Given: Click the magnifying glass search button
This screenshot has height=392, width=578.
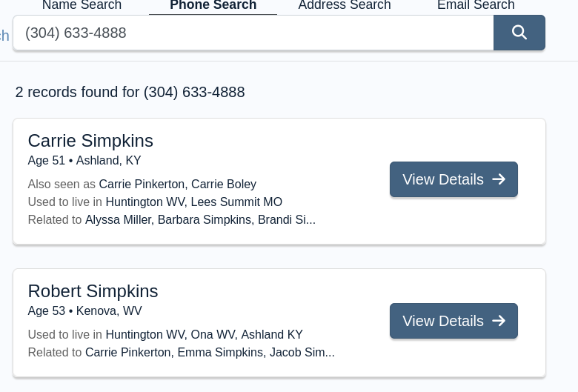Looking at the screenshot, I should point(519,33).
